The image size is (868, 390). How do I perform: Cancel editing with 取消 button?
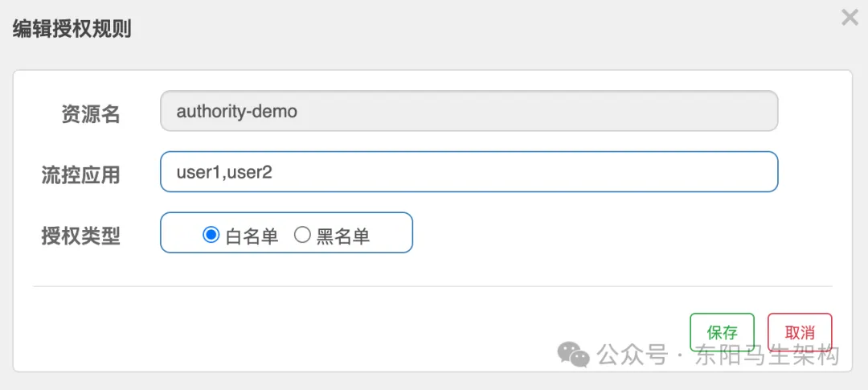point(800,332)
